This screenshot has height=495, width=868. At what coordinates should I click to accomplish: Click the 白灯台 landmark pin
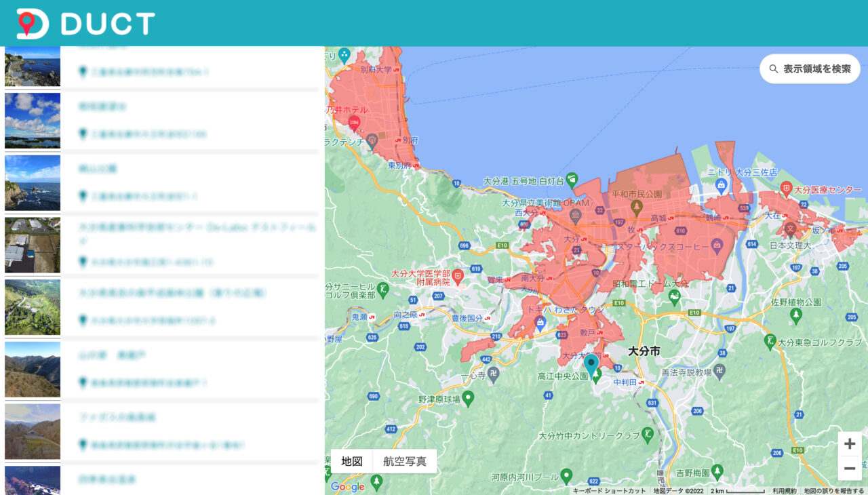click(x=572, y=180)
